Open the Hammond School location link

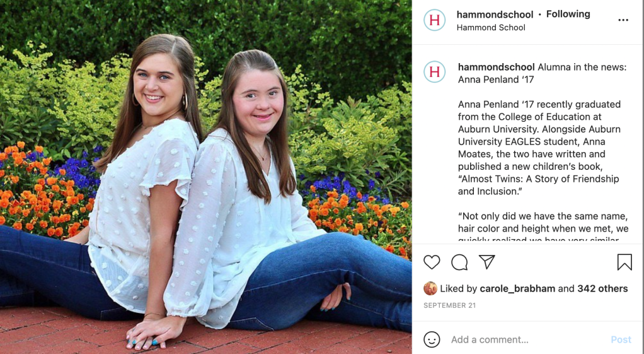pos(491,28)
